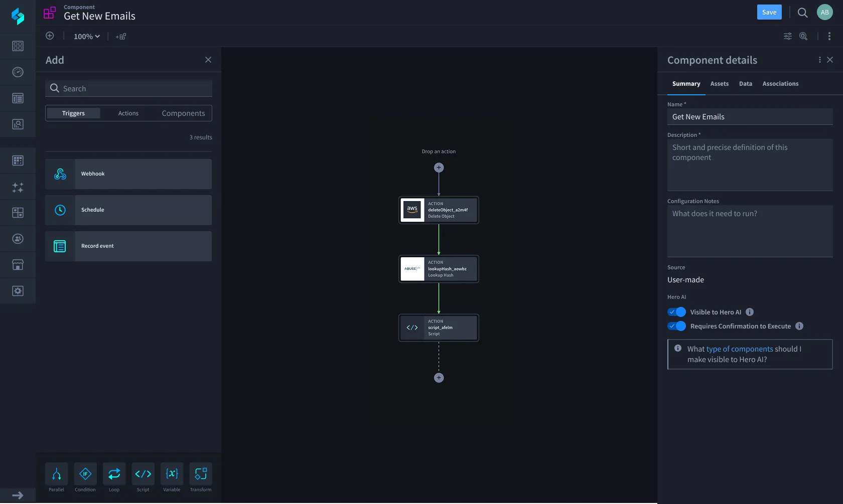
Task: Select the deleteObject AWS action node
Action: click(x=439, y=210)
